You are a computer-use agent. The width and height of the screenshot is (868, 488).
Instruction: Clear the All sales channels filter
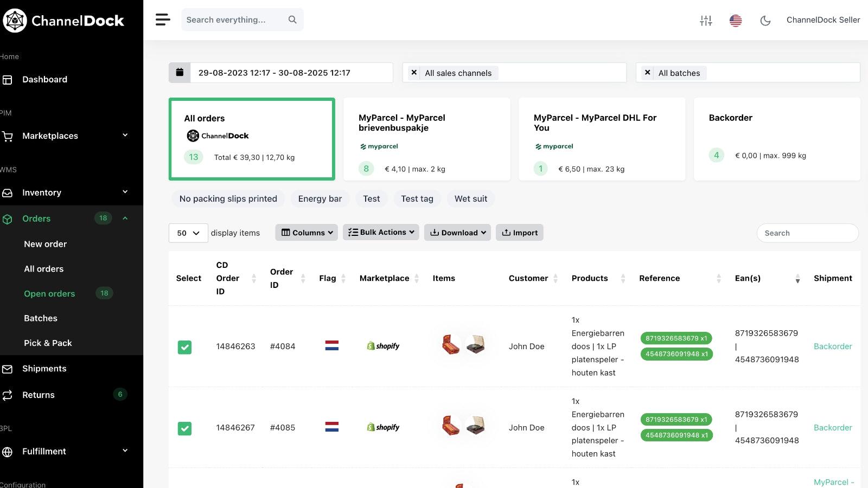(414, 72)
